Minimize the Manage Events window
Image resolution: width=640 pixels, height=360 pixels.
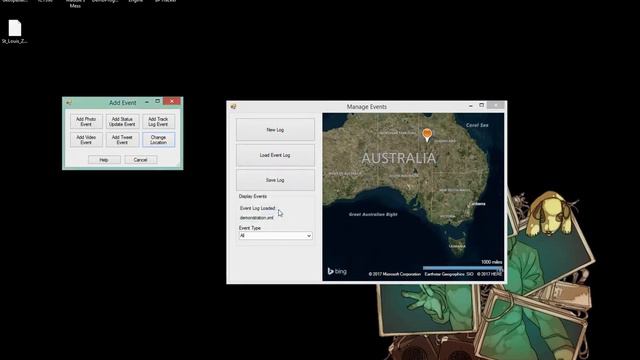pos(471,106)
